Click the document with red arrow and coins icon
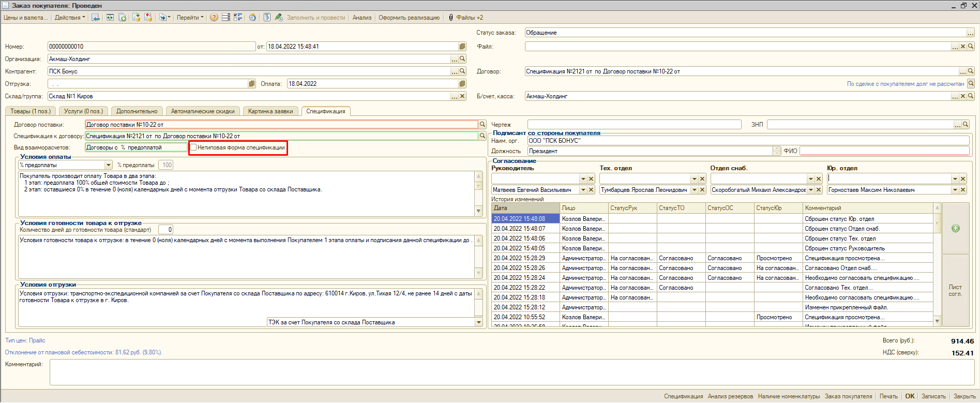Screen dimensions: 980x403 [x=148, y=18]
